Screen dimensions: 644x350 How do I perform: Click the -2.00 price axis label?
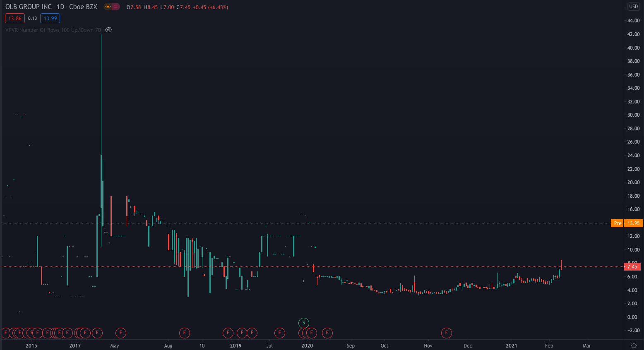click(x=633, y=331)
